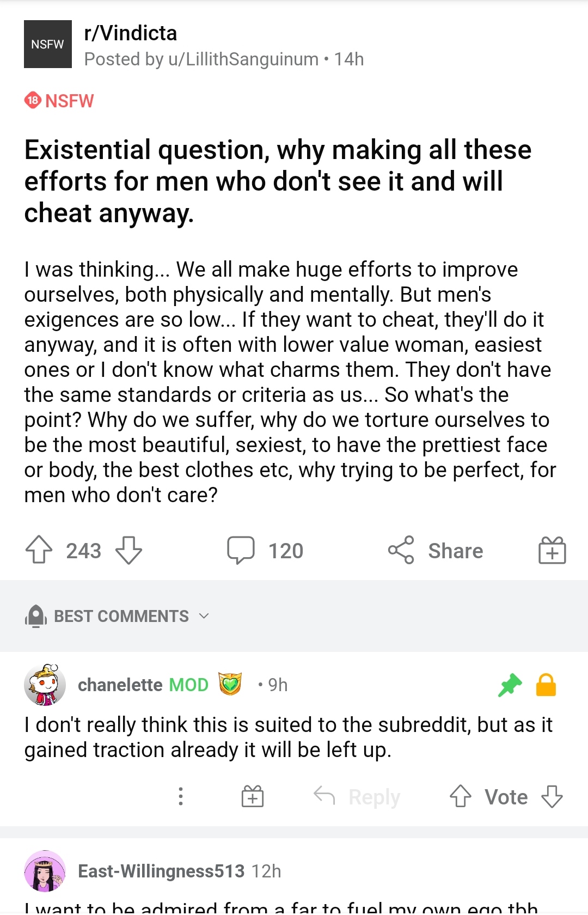The width and height of the screenshot is (588, 915).
Task: Open u/LillithSanguinum profile
Action: coord(243,59)
